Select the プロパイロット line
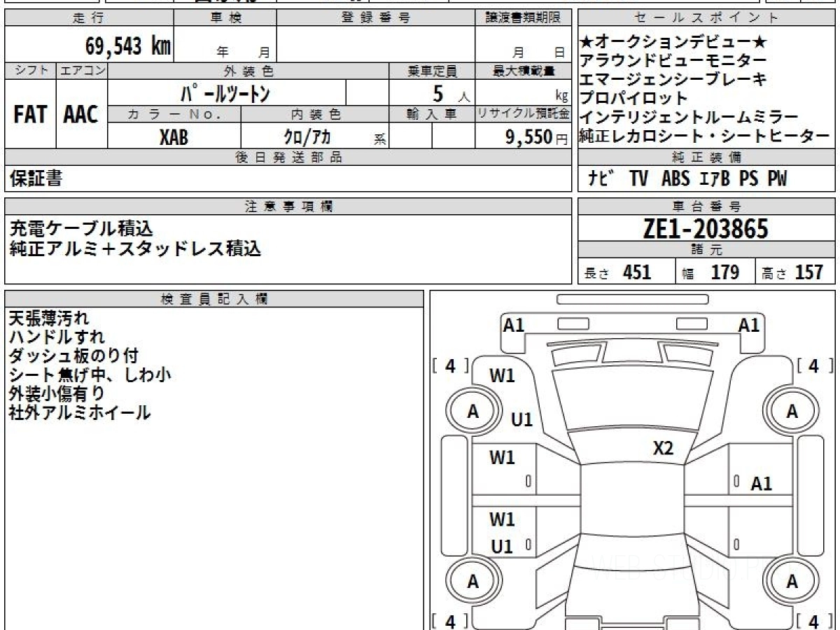Screen dimensions: 840x630 634,98
